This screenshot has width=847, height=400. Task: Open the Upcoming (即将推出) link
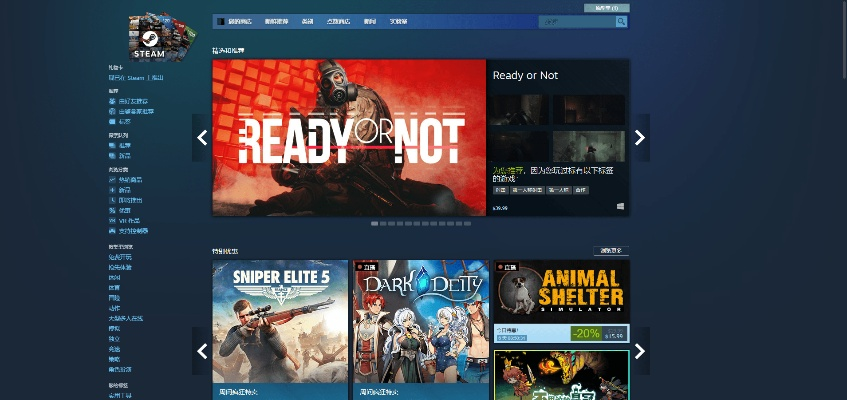131,200
